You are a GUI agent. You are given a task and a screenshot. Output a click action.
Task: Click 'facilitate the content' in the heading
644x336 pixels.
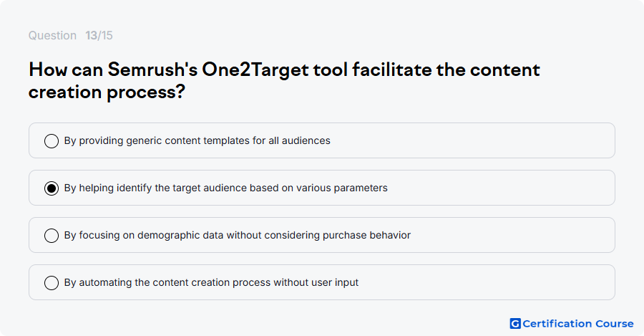tap(446, 69)
